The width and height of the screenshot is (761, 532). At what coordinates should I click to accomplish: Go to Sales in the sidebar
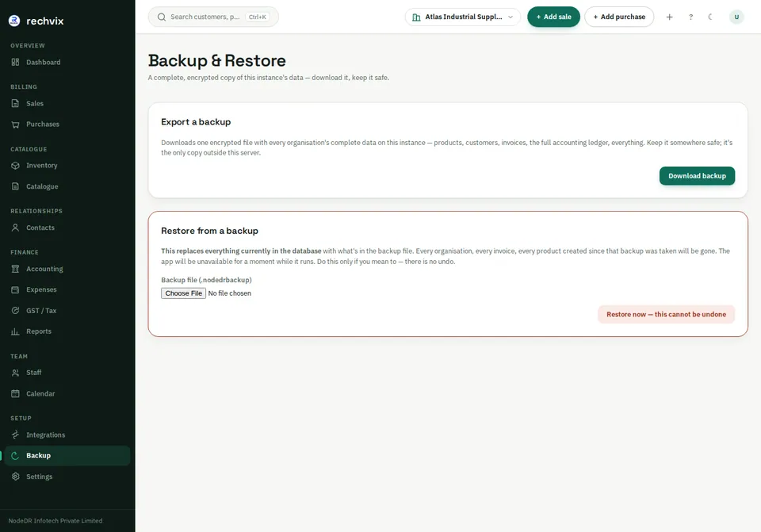(x=67, y=103)
